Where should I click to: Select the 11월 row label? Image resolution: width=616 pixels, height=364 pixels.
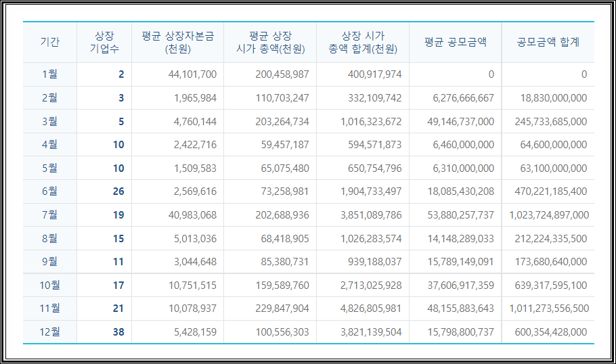(50, 309)
